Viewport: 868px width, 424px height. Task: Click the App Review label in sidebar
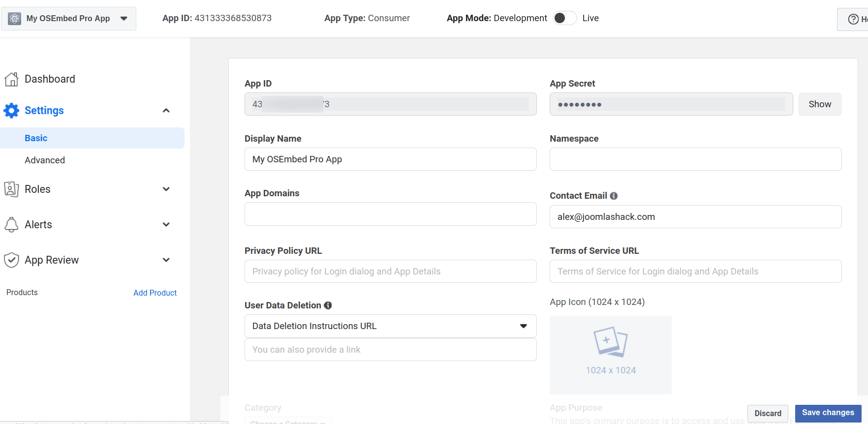pos(52,260)
